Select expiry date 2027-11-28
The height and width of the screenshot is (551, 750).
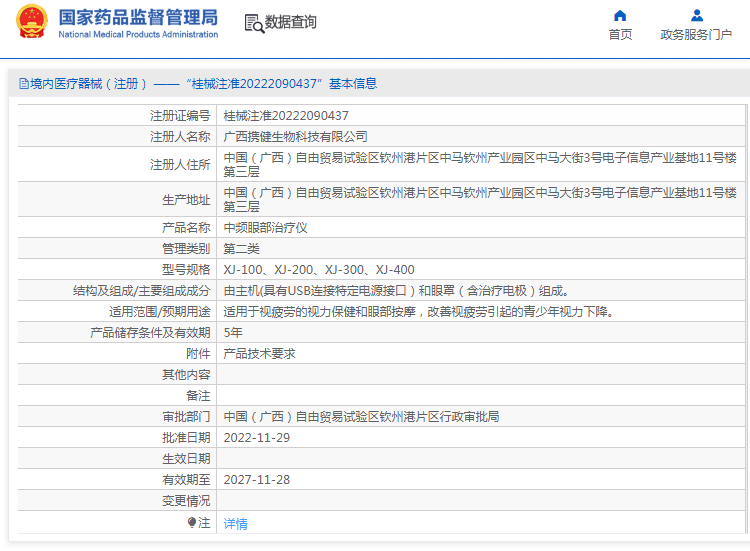coord(256,480)
